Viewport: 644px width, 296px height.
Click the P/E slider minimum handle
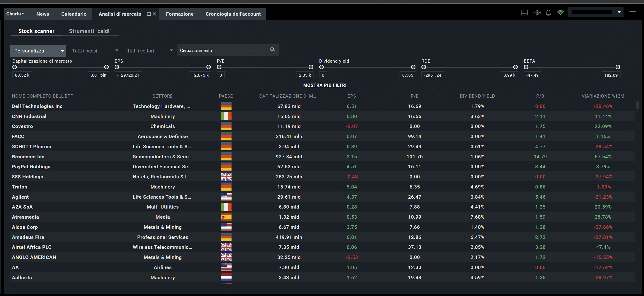coord(219,67)
